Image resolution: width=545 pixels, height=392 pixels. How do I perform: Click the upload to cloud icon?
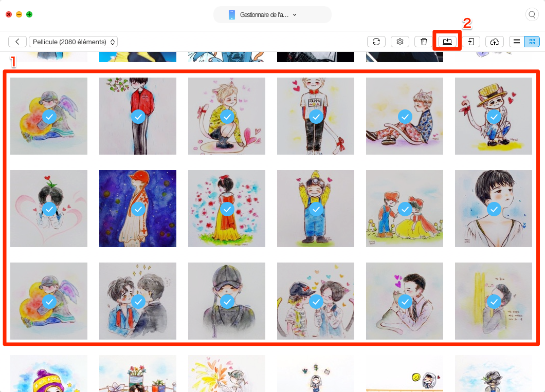pos(494,42)
